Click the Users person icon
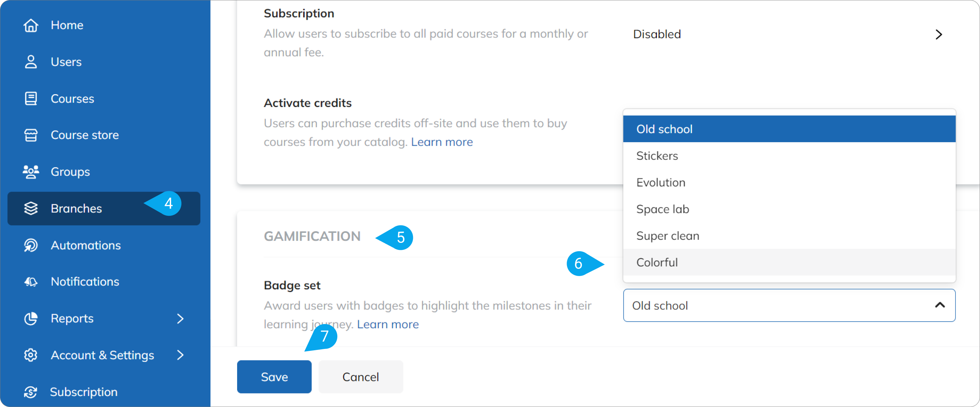Image resolution: width=980 pixels, height=407 pixels. pyautogui.click(x=31, y=62)
